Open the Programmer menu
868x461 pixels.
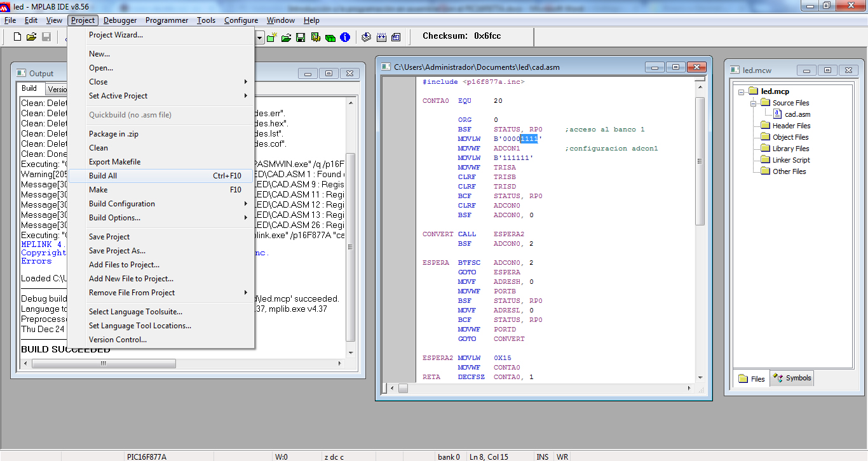point(166,20)
